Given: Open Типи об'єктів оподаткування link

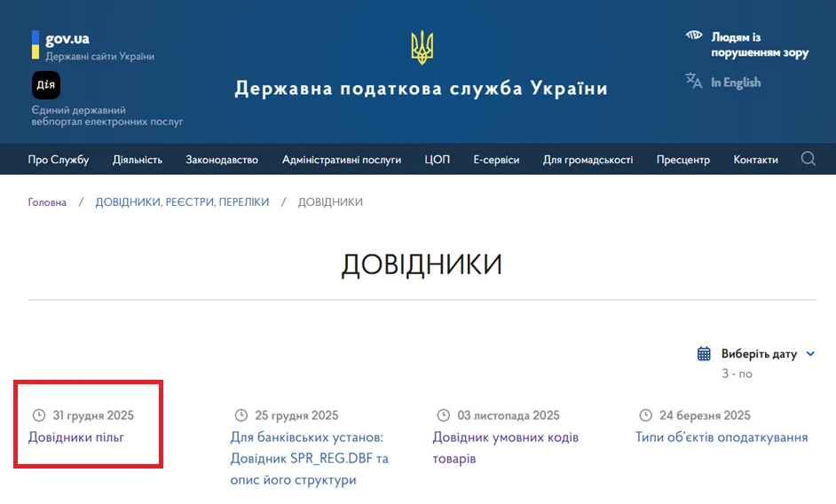Looking at the screenshot, I should pyautogui.click(x=722, y=437).
